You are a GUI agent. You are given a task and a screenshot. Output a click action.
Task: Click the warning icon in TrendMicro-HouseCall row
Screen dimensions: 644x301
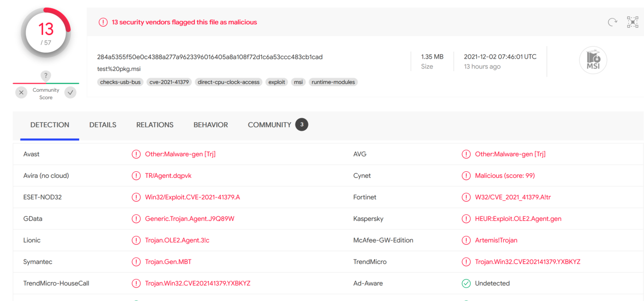coord(136,283)
